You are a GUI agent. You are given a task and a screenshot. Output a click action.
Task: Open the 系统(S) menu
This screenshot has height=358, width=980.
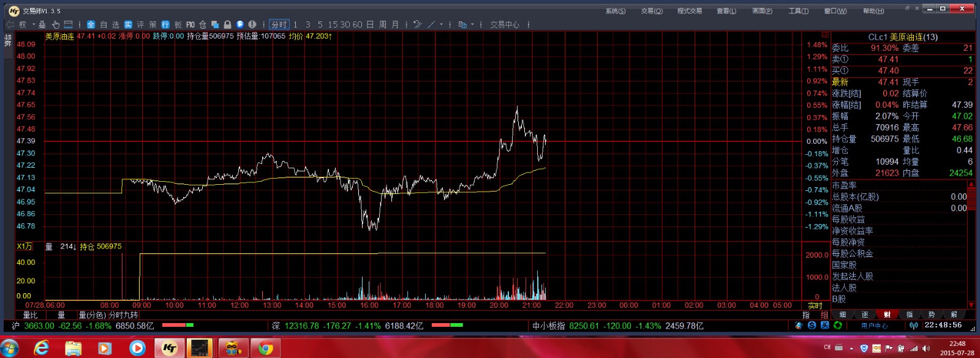(615, 11)
